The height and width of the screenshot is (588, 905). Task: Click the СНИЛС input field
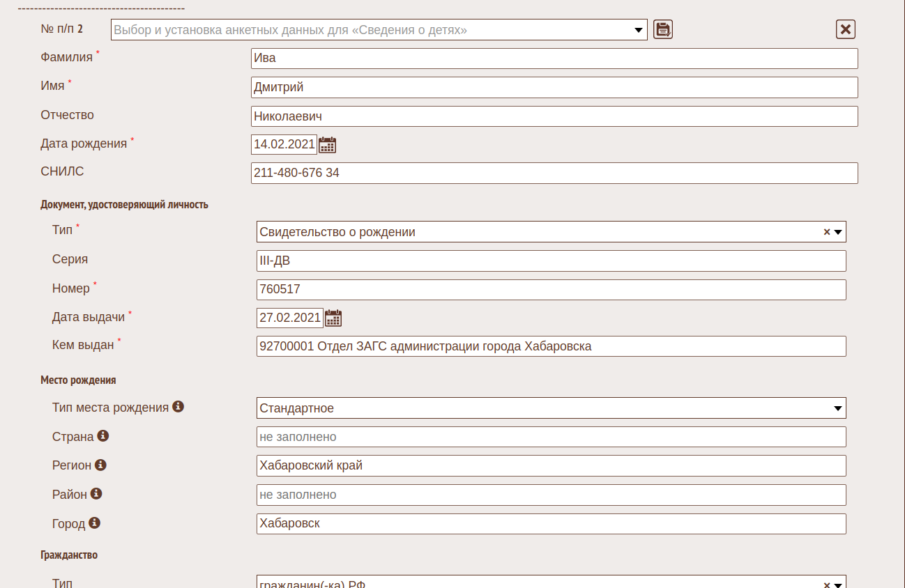click(x=554, y=173)
